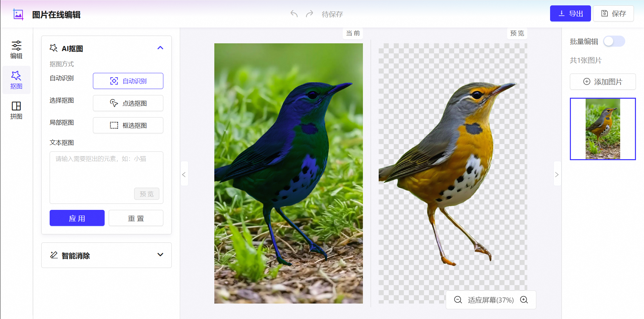Click the app logo icon
Screen dimensions: 644x319
[x=18, y=14]
